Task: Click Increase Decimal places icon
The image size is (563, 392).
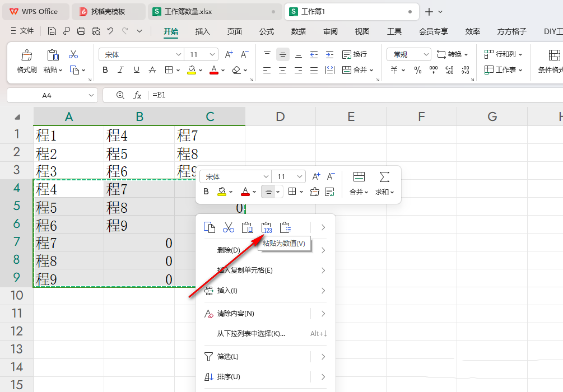Action: (449, 70)
